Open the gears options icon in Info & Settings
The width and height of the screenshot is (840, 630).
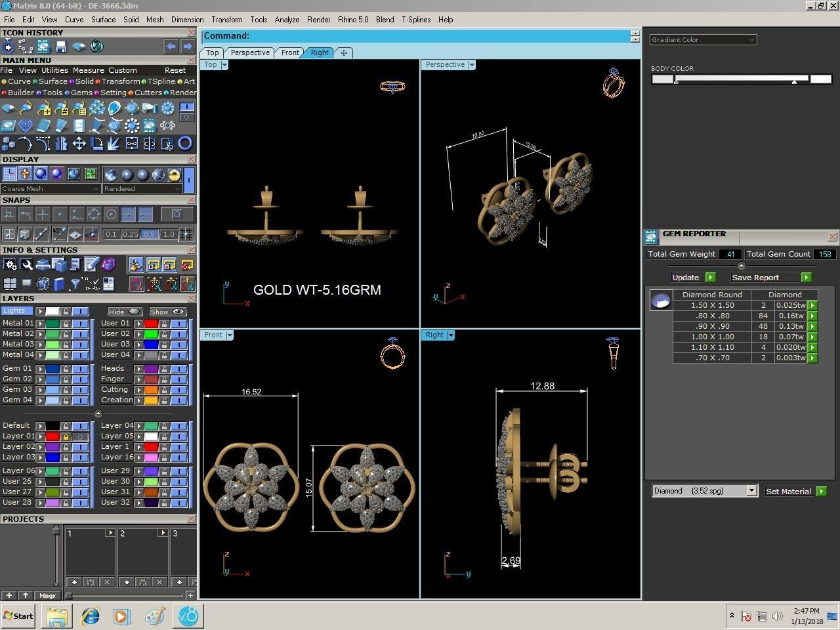pyautogui.click(x=10, y=264)
